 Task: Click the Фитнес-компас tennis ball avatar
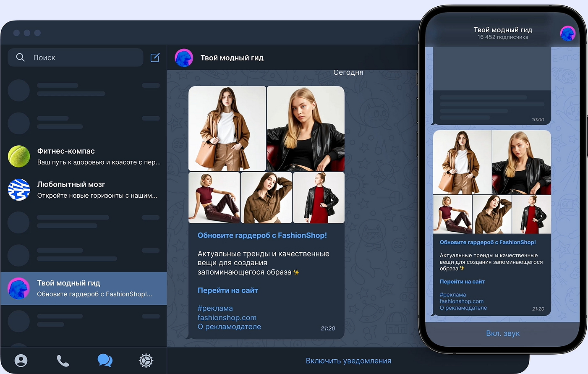click(19, 156)
